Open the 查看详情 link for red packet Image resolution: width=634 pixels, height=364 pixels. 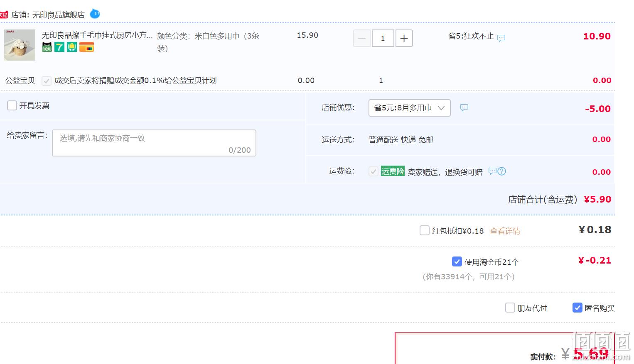[505, 231]
